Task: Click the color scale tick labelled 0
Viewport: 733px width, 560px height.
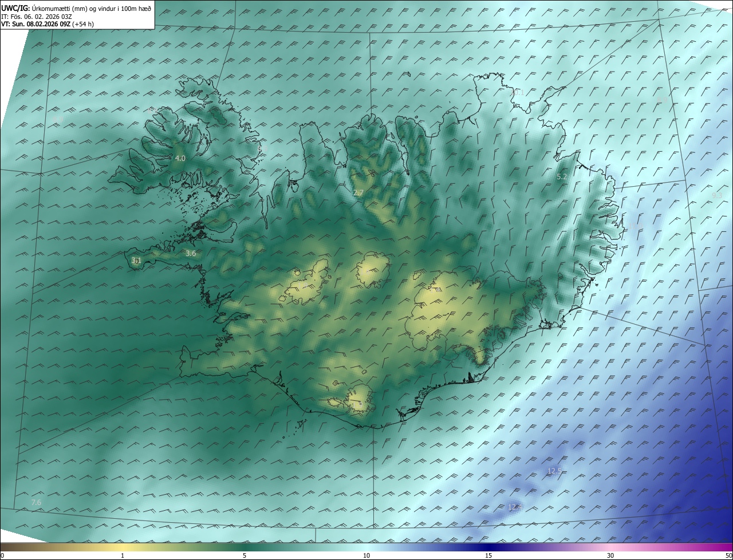Action: pyautogui.click(x=2, y=555)
